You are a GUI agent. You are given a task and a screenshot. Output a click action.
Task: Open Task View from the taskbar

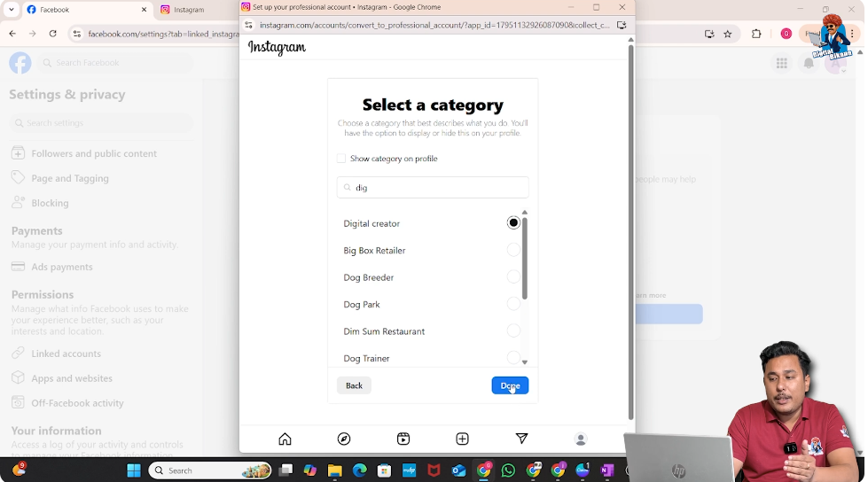[x=285, y=470]
